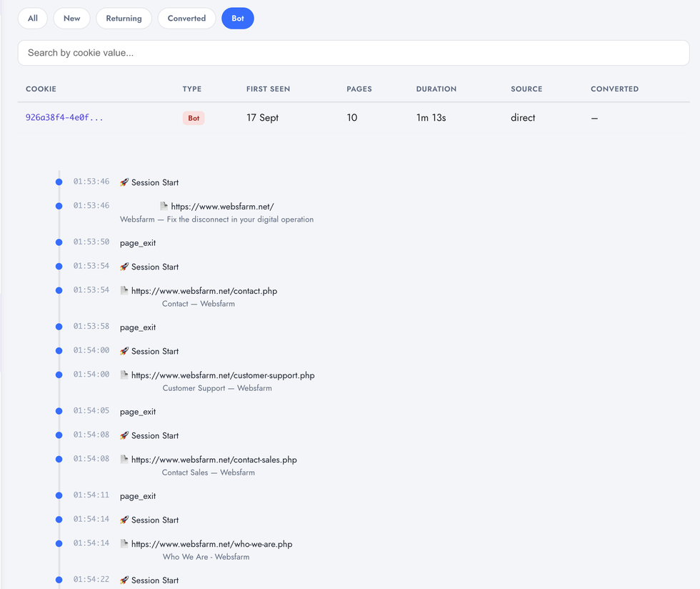This screenshot has width=700, height=589.
Task: Click the Session Start label at 01:53:54
Action: (155, 267)
